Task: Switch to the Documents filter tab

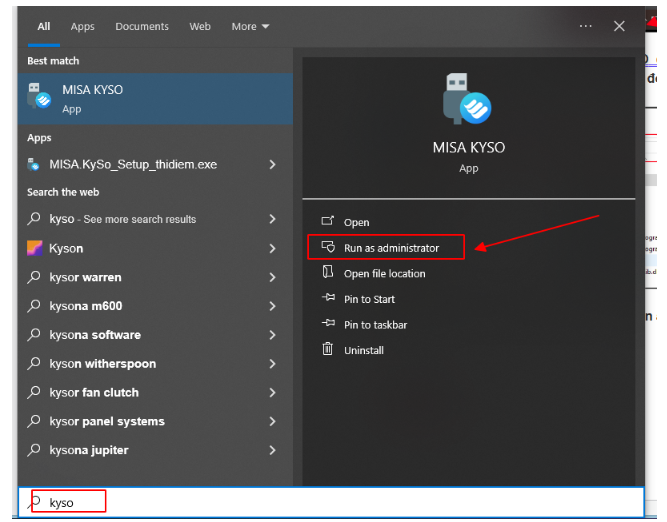Action: click(142, 27)
